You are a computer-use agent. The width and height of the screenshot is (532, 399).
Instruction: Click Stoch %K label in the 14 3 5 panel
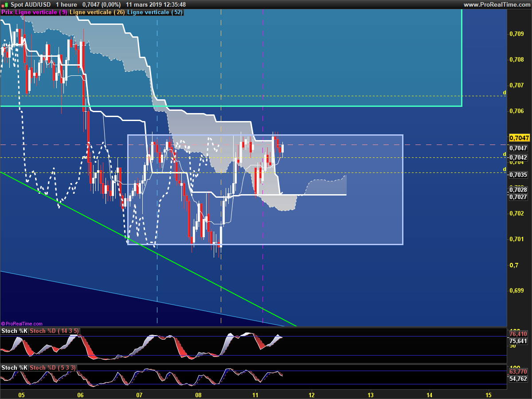click(14, 331)
